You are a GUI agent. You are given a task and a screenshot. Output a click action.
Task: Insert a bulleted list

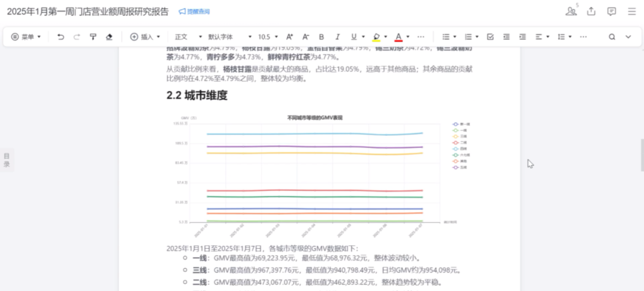(x=445, y=37)
